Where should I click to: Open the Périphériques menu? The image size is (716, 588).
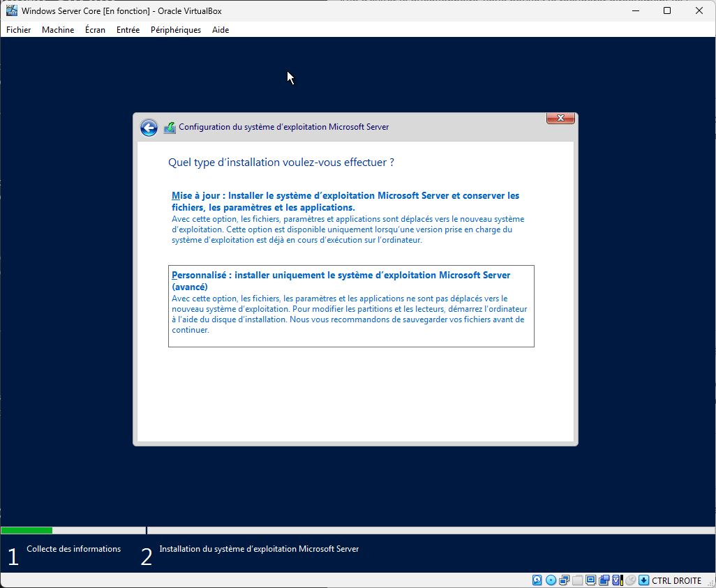176,30
